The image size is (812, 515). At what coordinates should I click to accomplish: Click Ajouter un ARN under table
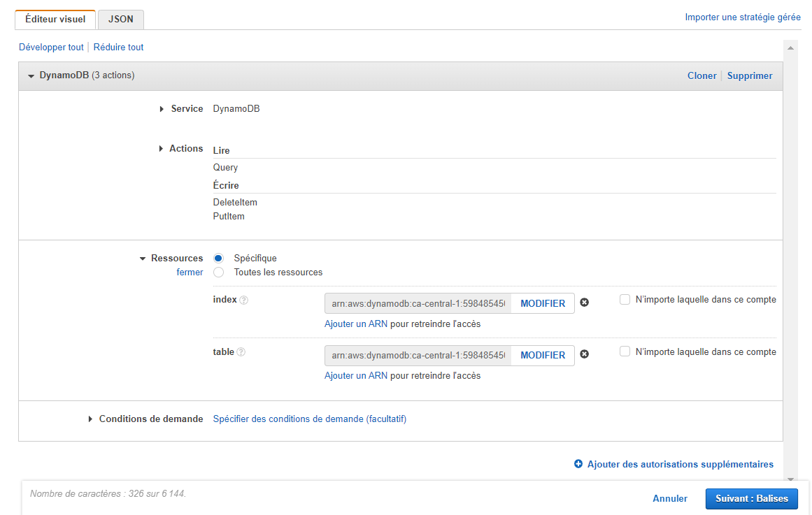356,376
